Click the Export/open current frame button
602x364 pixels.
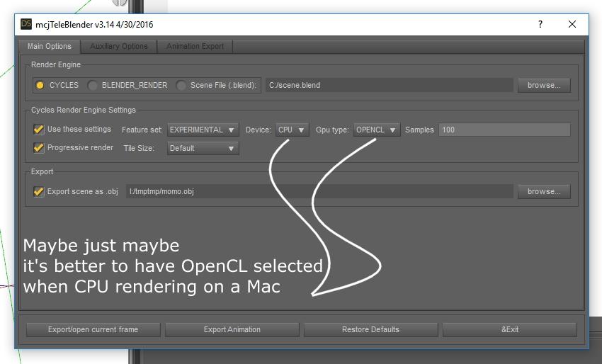tap(93, 329)
